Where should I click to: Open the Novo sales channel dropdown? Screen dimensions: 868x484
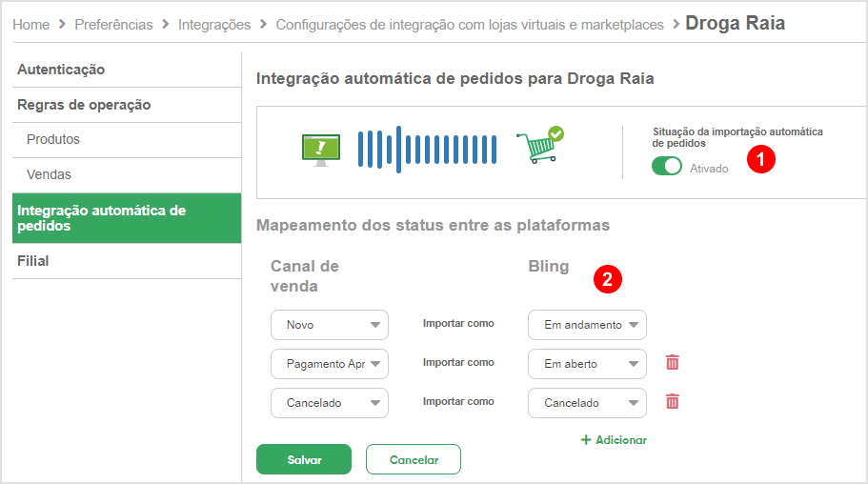coord(330,325)
